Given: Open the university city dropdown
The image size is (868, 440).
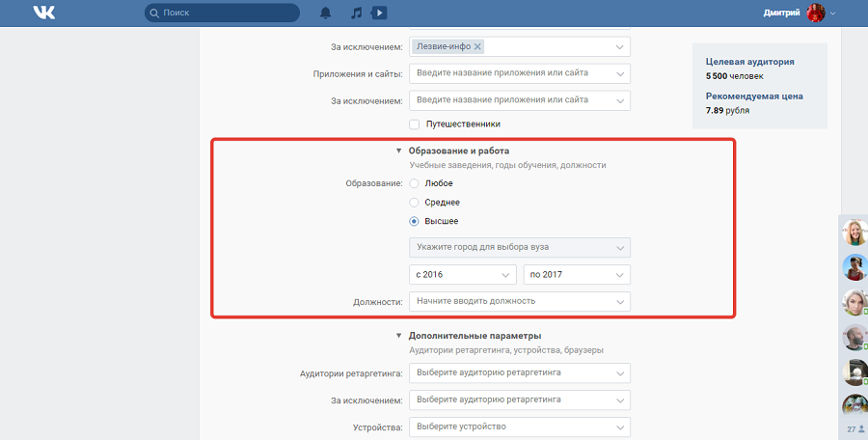Looking at the screenshot, I should tap(520, 247).
